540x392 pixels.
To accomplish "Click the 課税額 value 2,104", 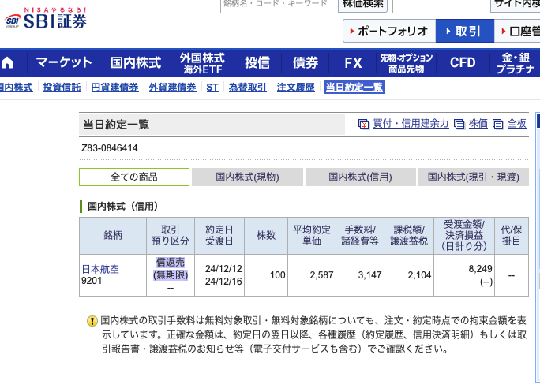I will pyautogui.click(x=419, y=275).
